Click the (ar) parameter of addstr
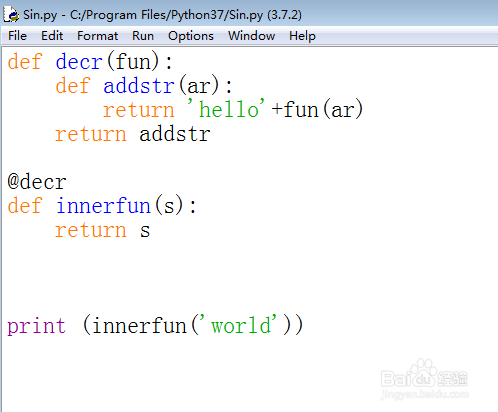Viewport: 498px width, 412px height. click(199, 86)
